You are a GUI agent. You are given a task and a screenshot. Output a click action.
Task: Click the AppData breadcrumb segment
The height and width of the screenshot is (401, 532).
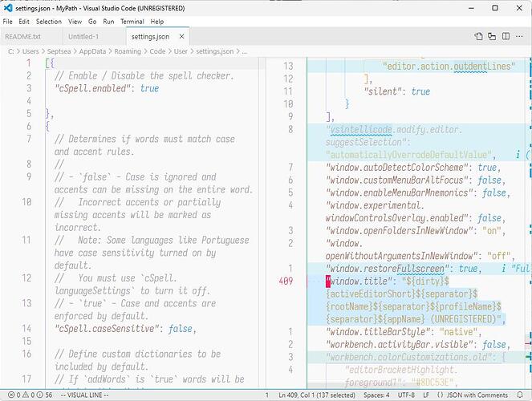[83, 51]
